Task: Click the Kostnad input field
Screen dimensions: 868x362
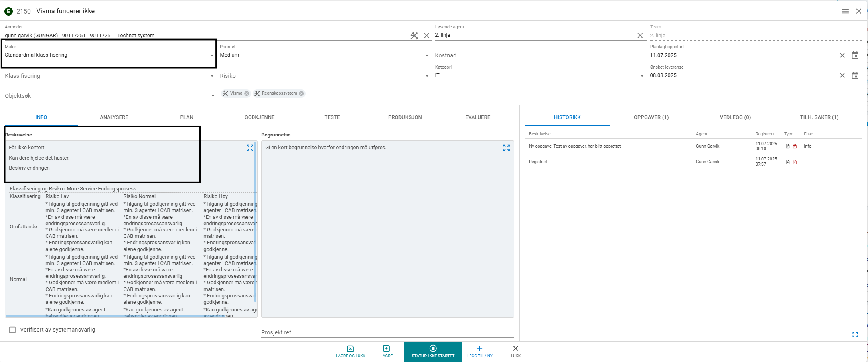Action: [x=541, y=55]
